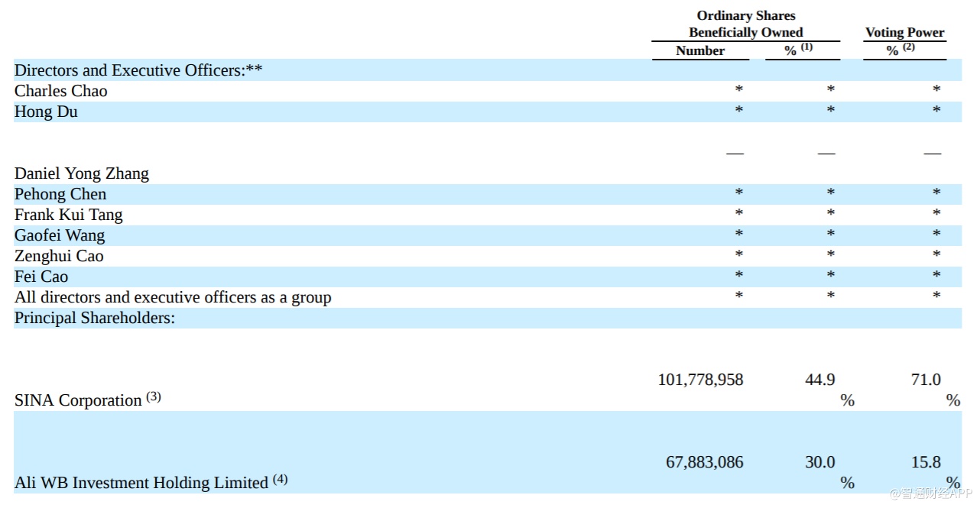Click the 15.8 voting power value
The height and width of the screenshot is (508, 980).
click(x=926, y=462)
